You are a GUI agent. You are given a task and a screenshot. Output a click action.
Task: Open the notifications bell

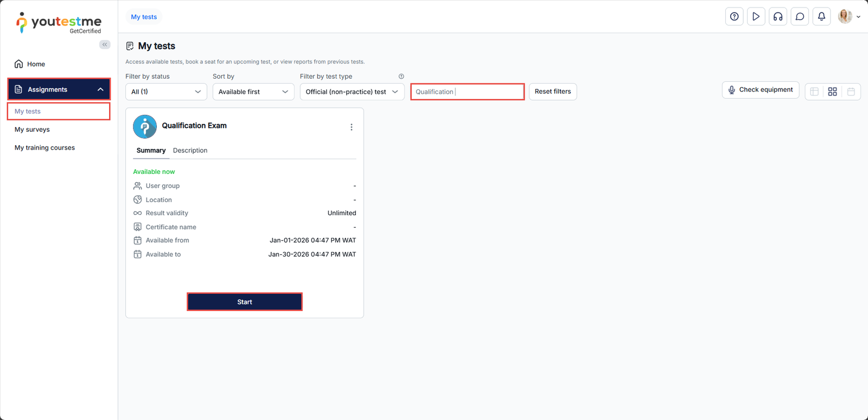(x=821, y=17)
